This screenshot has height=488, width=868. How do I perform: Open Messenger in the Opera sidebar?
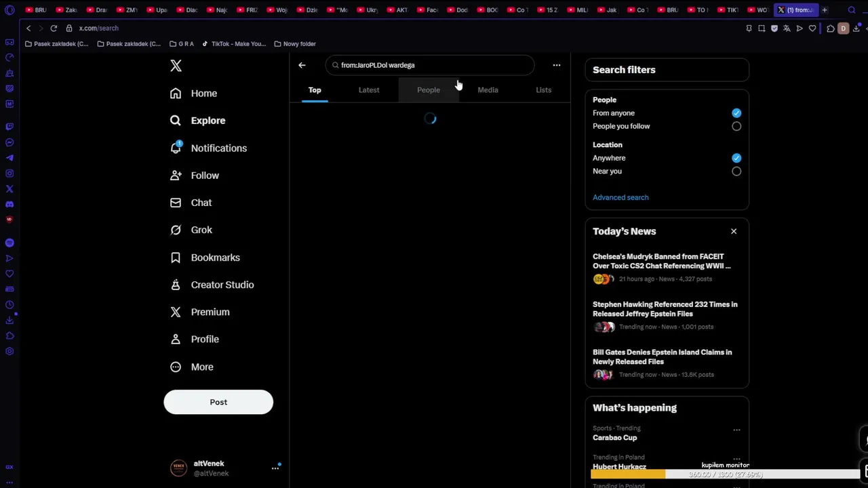pyautogui.click(x=9, y=142)
